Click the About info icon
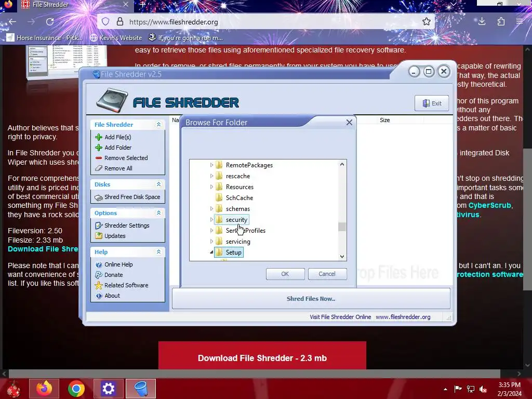 point(99,296)
